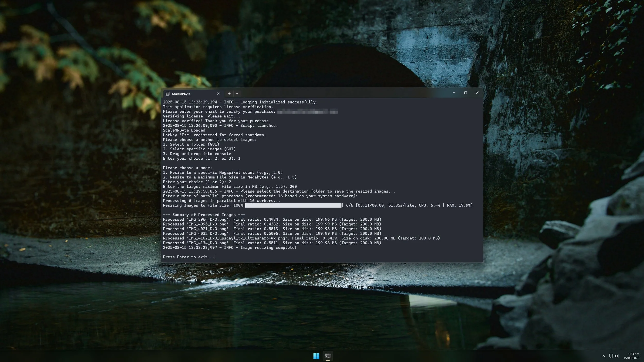Open the volume speaker icon

[x=617, y=356]
